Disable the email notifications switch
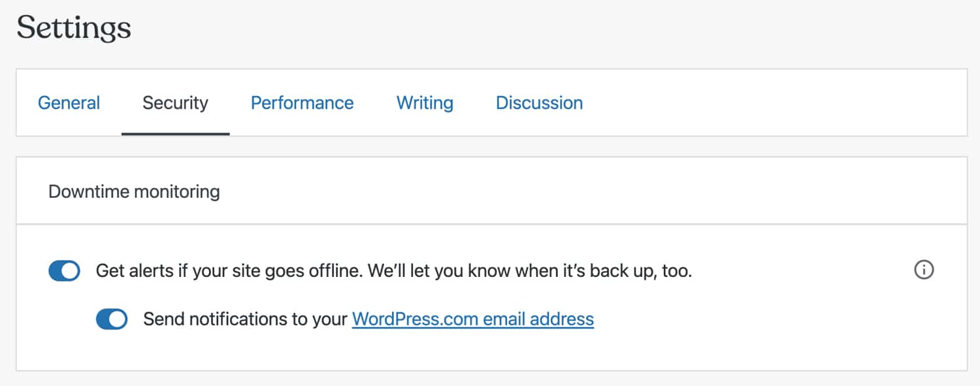 point(112,319)
